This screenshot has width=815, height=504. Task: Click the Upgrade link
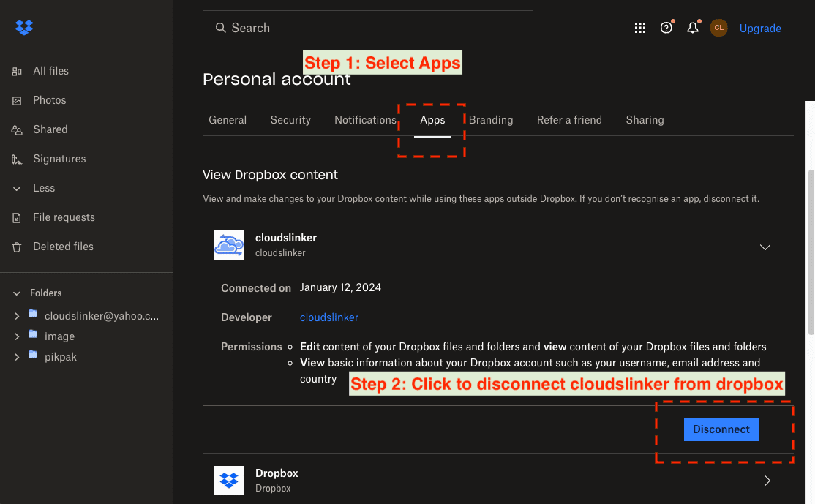tap(760, 29)
